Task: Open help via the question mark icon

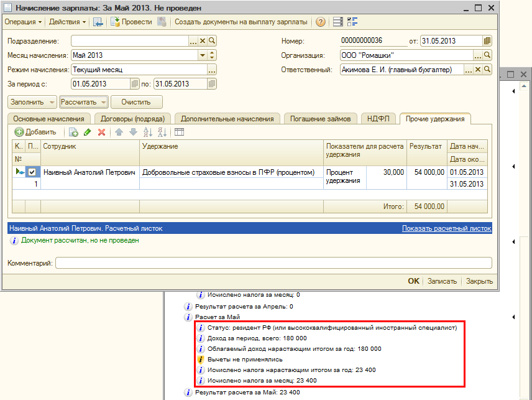Action: pos(320,22)
